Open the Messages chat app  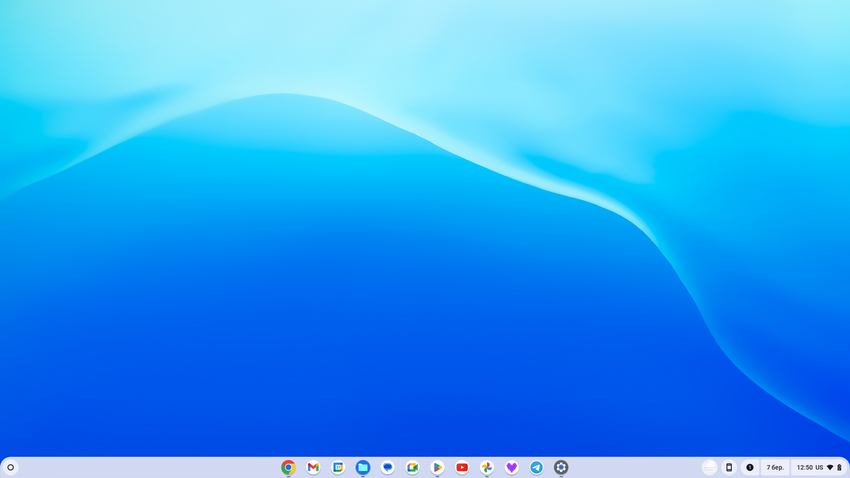click(x=388, y=467)
